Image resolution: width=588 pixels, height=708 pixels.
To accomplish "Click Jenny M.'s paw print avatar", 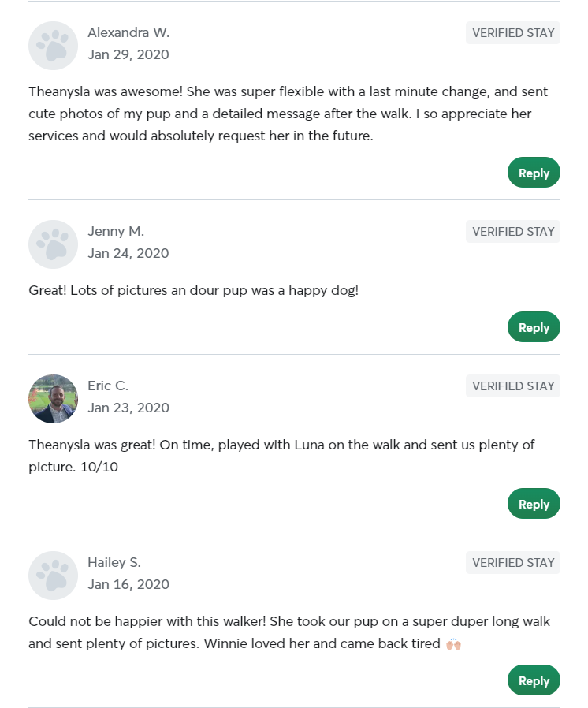I will pyautogui.click(x=53, y=244).
